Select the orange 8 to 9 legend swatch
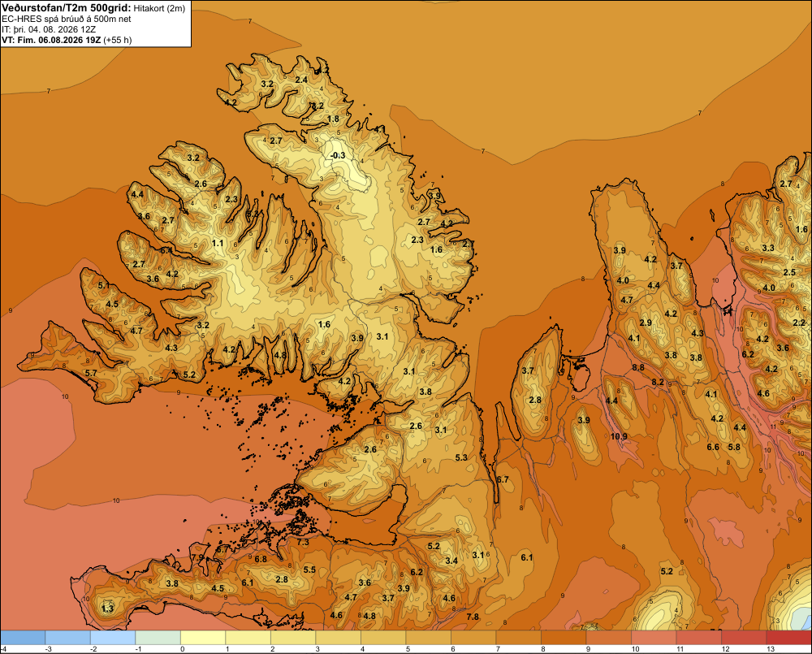The width and height of the screenshot is (812, 654). 564,638
